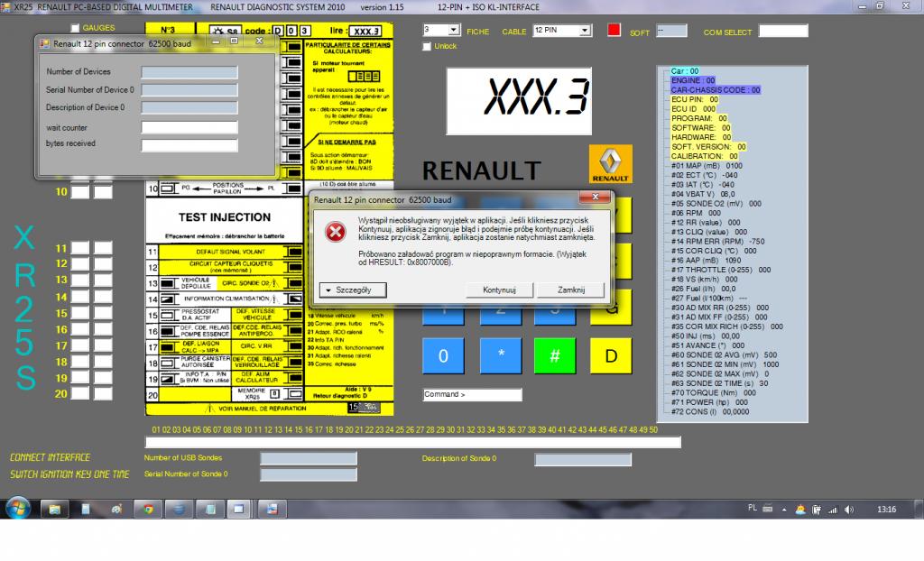924x561 pixels.
Task: Click the red status indicator square
Action: coord(614,30)
